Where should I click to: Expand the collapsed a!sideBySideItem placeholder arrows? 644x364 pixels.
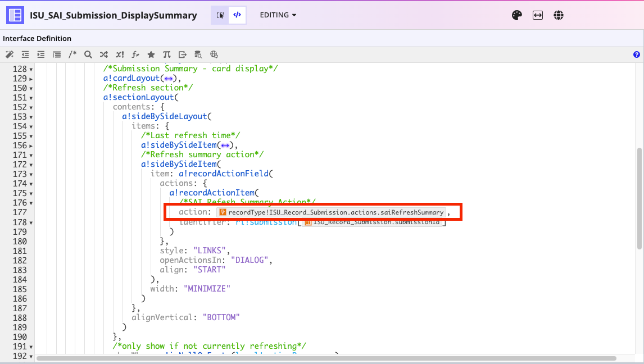[225, 145]
